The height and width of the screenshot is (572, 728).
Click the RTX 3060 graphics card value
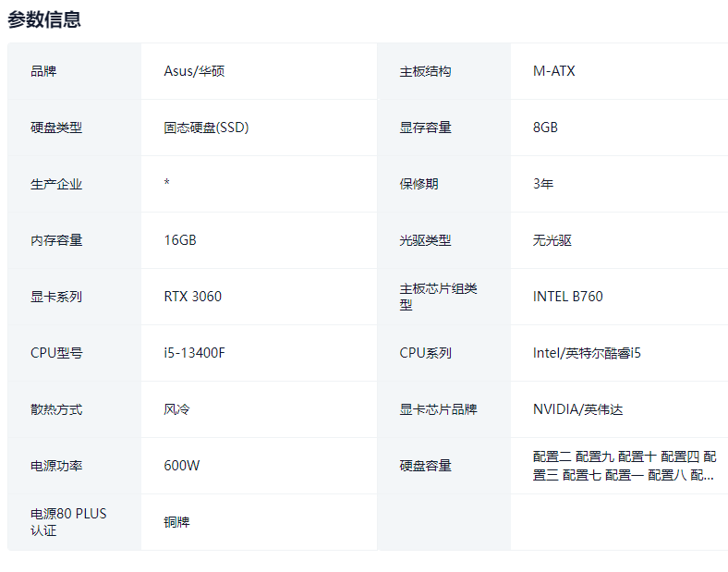click(x=192, y=297)
